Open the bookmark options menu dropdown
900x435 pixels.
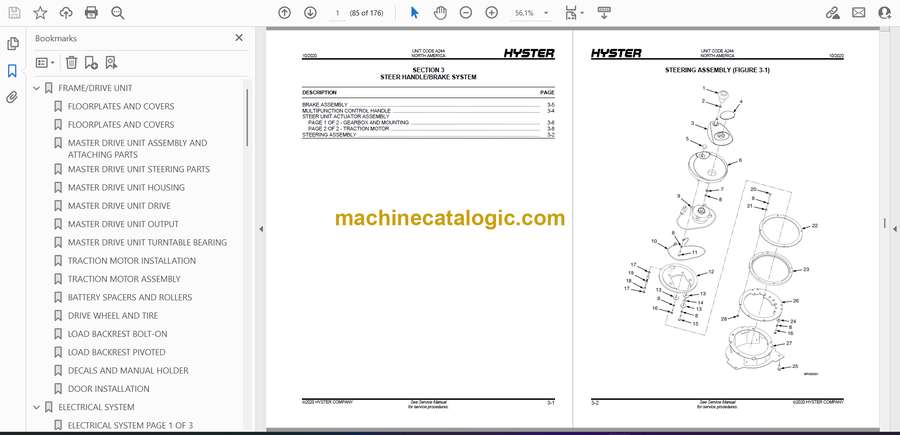click(x=45, y=63)
